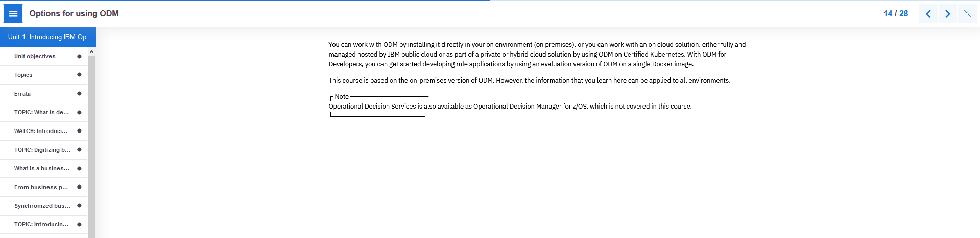Open TOPIC: Introducin... item

tap(44, 224)
